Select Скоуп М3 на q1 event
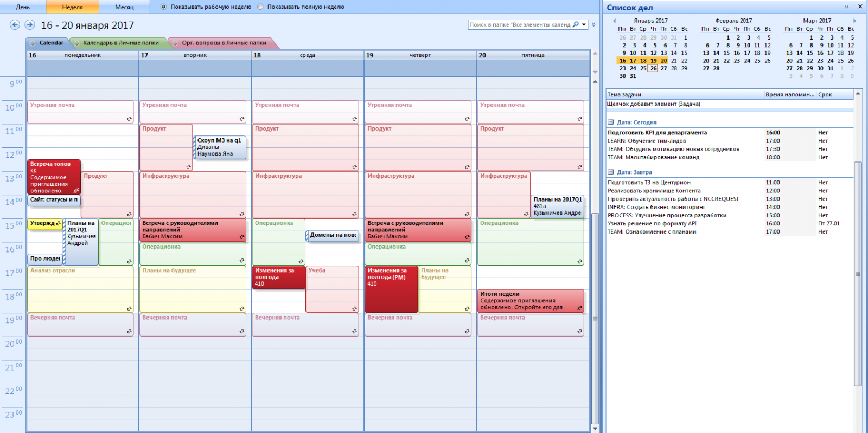Image resolution: width=868 pixels, height=433 pixels. click(x=220, y=147)
